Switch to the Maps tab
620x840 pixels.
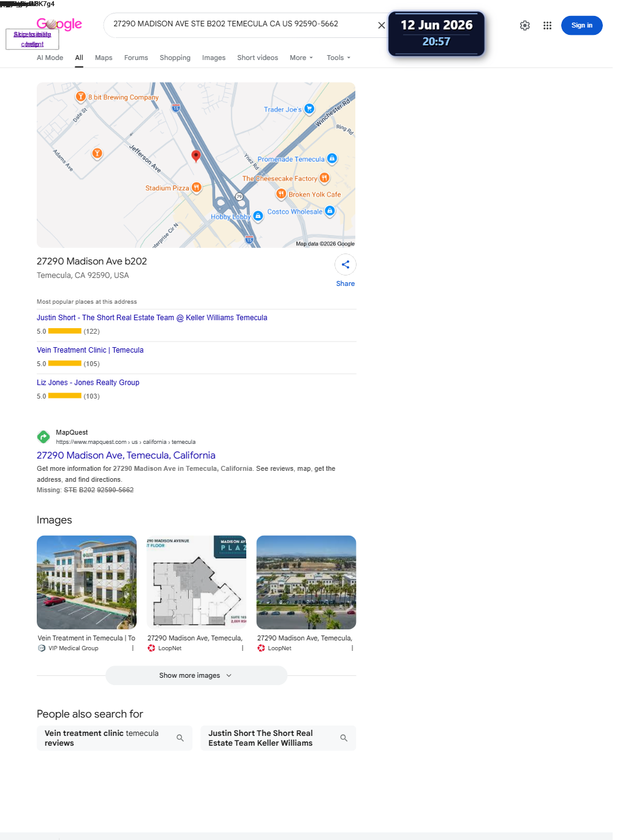click(x=104, y=58)
